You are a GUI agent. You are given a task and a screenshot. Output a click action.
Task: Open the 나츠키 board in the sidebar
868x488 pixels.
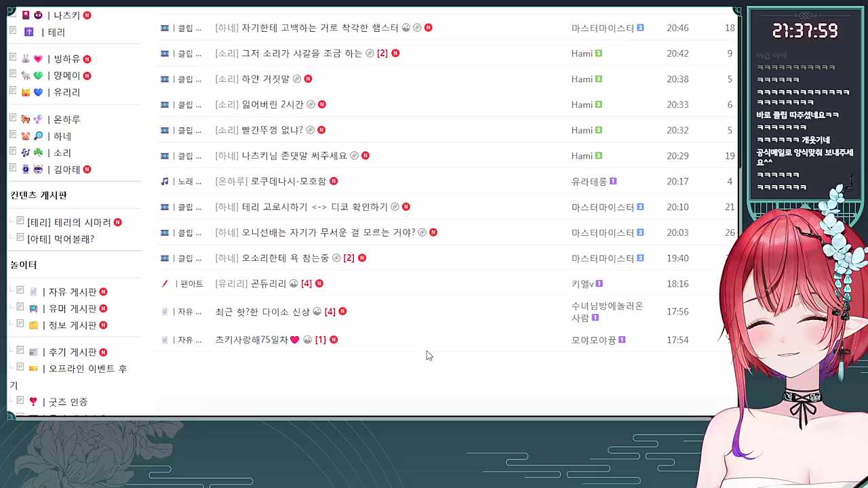pyautogui.click(x=66, y=15)
